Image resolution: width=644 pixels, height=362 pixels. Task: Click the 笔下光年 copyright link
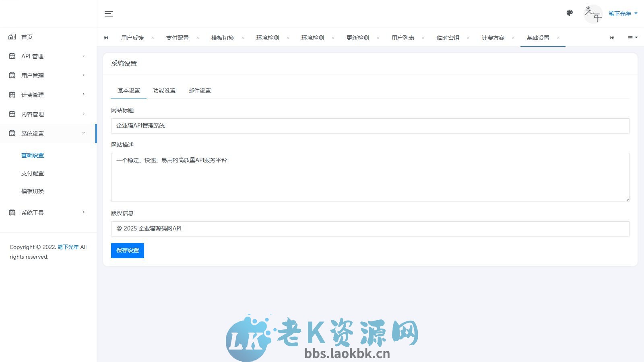point(67,247)
